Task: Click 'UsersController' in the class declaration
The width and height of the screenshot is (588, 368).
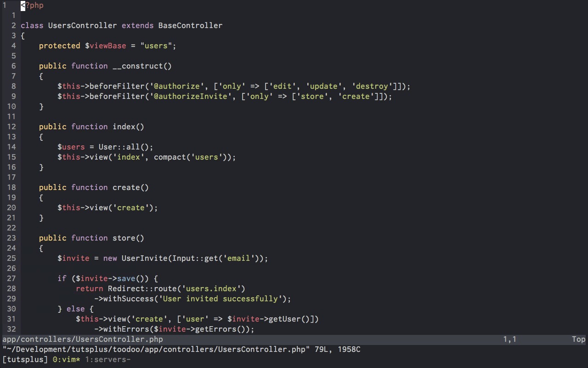Action: coord(83,26)
